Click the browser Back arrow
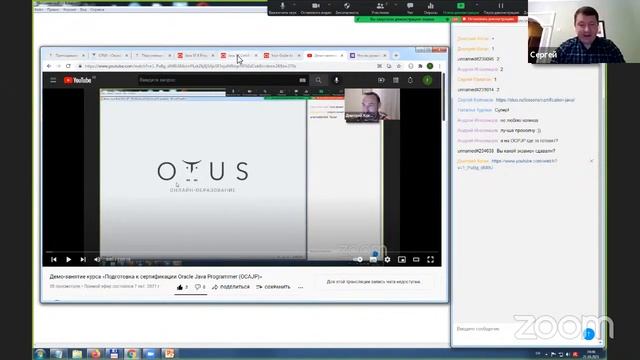The height and width of the screenshot is (360, 640). [49, 66]
